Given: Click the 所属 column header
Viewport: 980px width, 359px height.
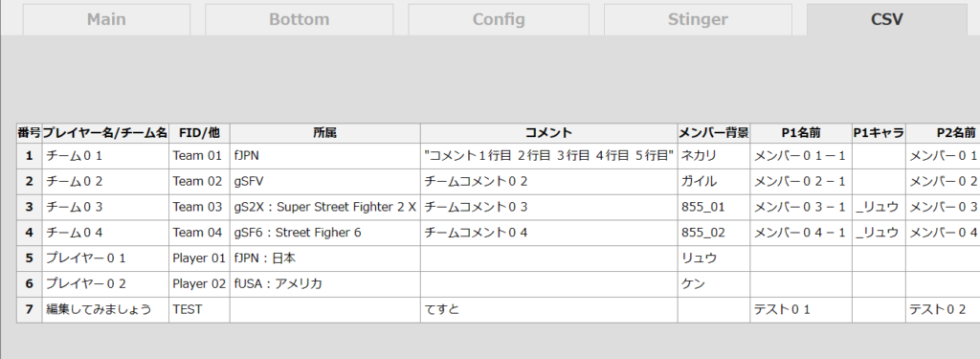Looking at the screenshot, I should pyautogui.click(x=325, y=133).
